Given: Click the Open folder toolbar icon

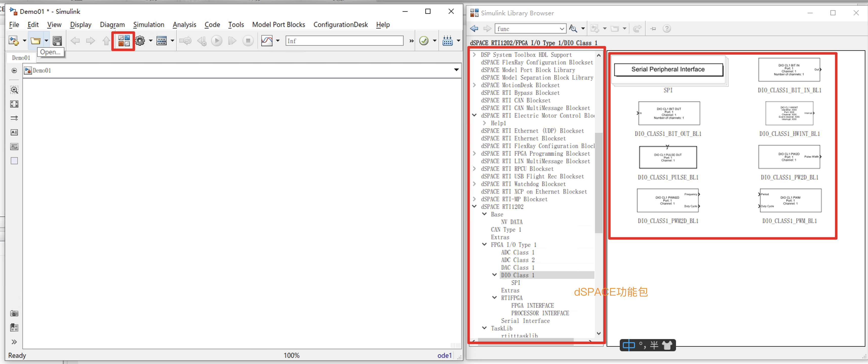Looking at the screenshot, I should pos(35,41).
